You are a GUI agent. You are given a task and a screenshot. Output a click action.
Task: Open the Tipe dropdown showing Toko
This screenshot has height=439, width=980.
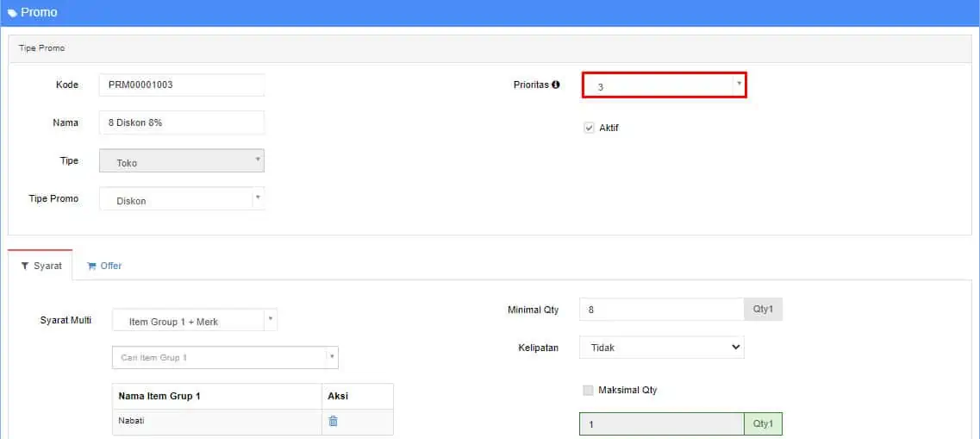(x=182, y=160)
